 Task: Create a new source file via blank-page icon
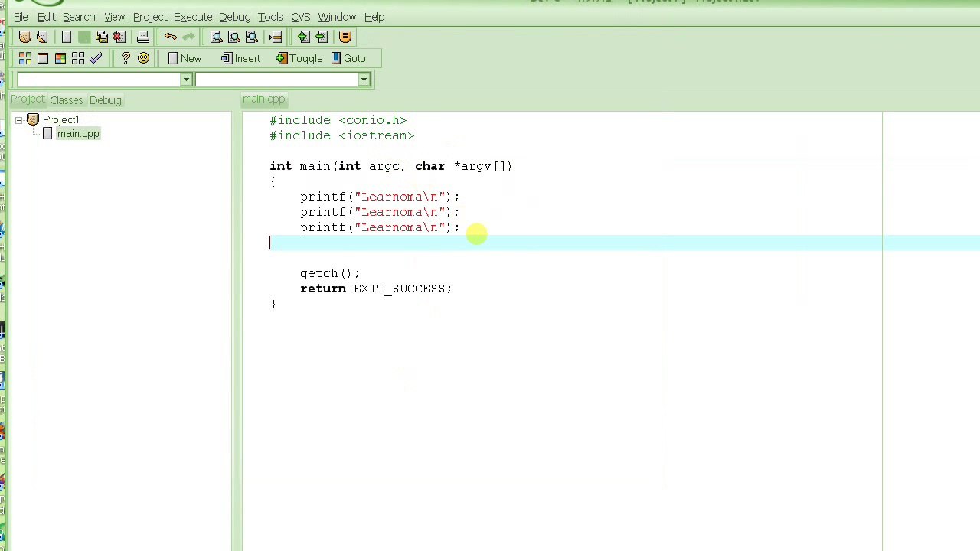click(67, 37)
